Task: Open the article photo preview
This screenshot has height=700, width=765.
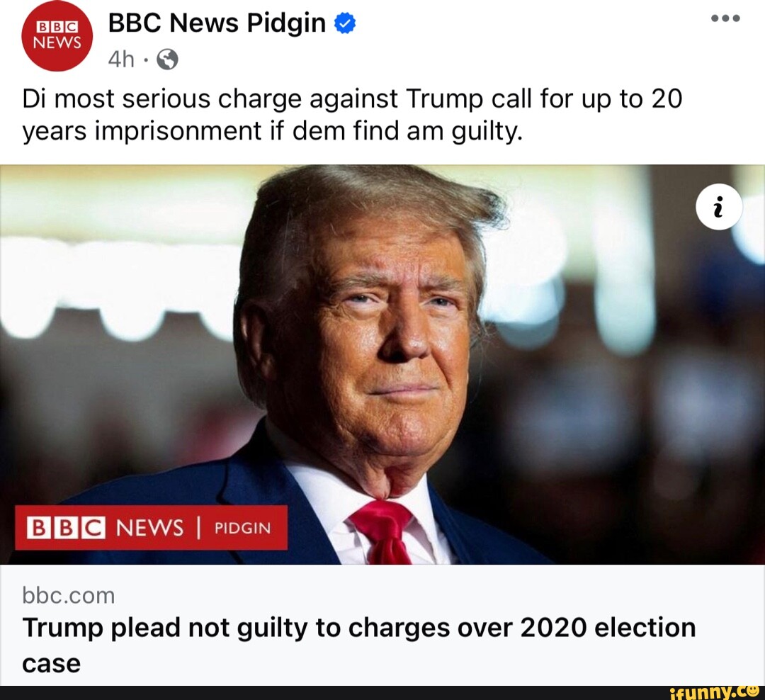Action: click(x=382, y=354)
